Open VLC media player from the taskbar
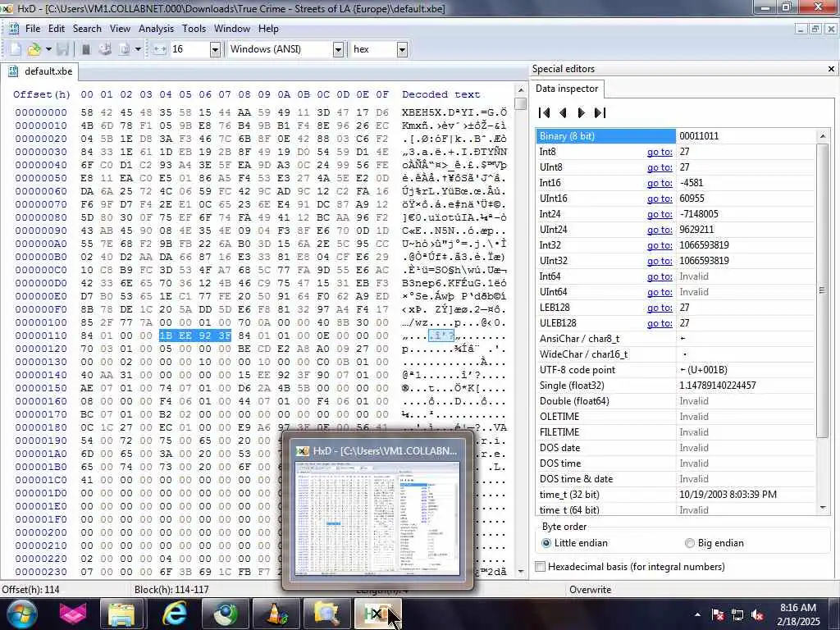This screenshot has height=630, width=840. pos(276,614)
